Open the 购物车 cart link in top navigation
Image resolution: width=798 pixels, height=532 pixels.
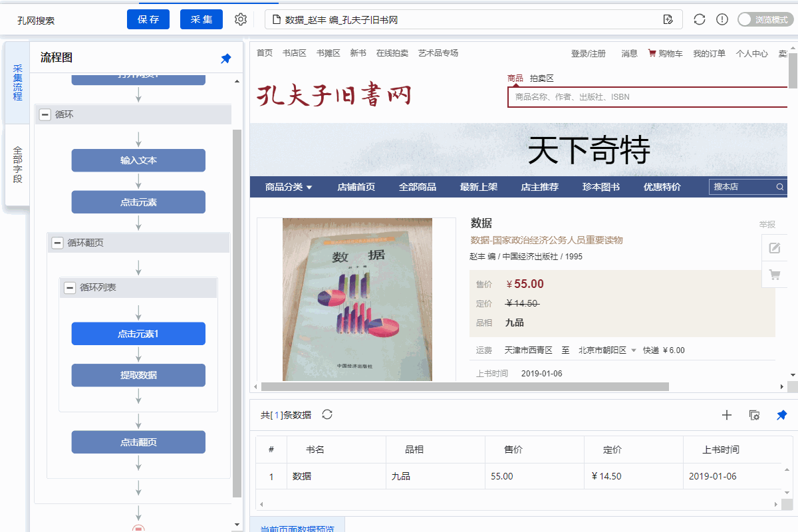[666, 54]
